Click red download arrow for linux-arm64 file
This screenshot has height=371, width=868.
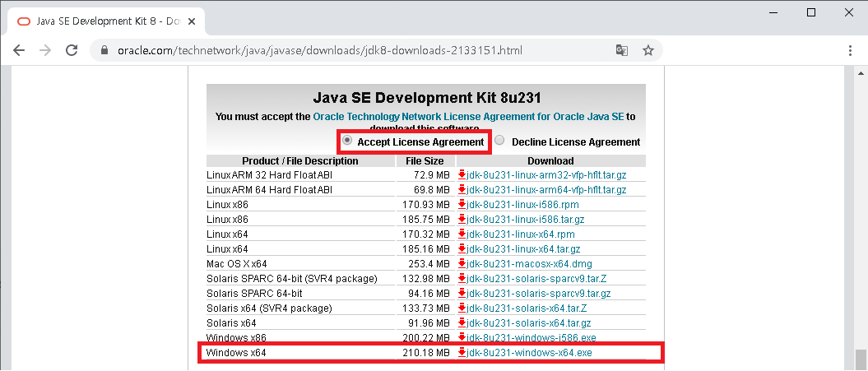[x=462, y=190]
